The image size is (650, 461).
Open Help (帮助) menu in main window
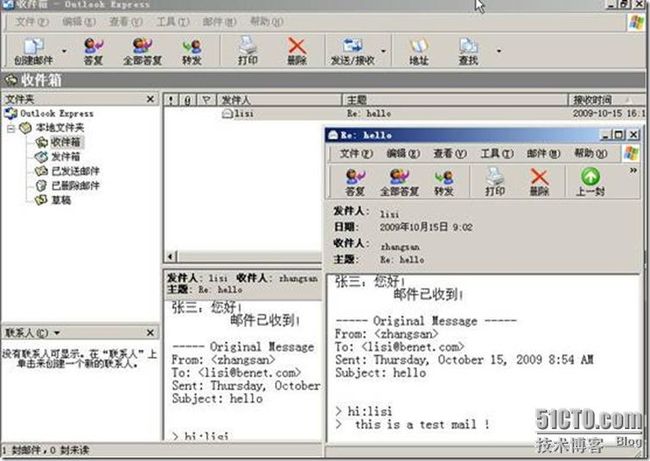pyautogui.click(x=267, y=22)
